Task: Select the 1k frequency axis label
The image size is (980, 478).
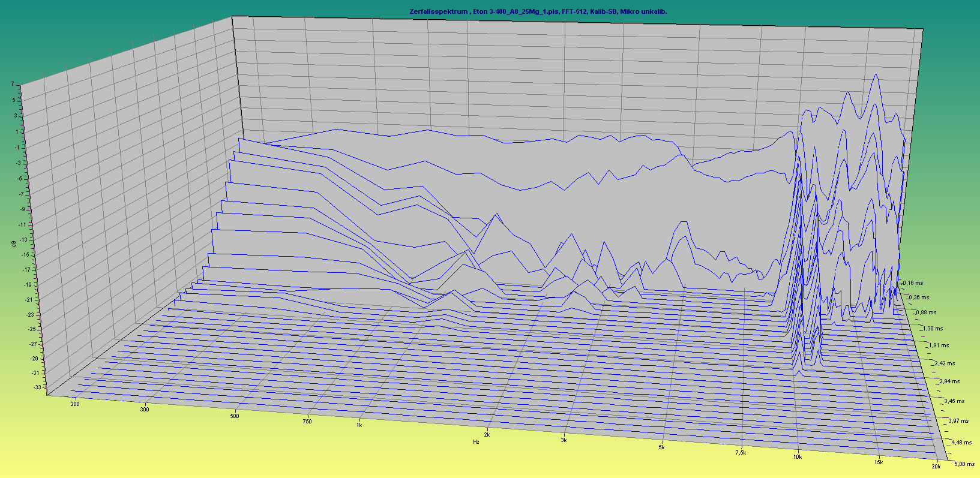Action: (x=359, y=425)
